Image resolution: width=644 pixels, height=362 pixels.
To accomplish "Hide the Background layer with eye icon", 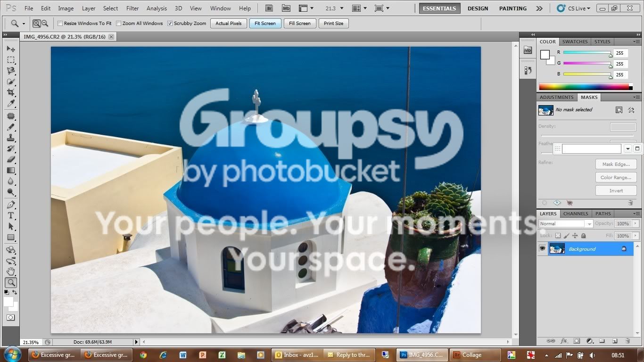I will click(x=542, y=248).
